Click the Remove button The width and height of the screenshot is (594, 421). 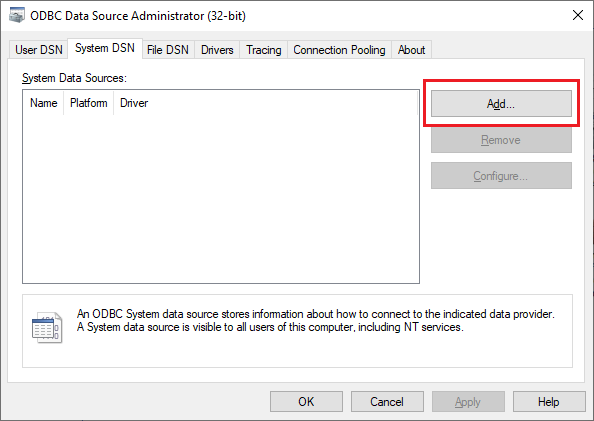[501, 140]
